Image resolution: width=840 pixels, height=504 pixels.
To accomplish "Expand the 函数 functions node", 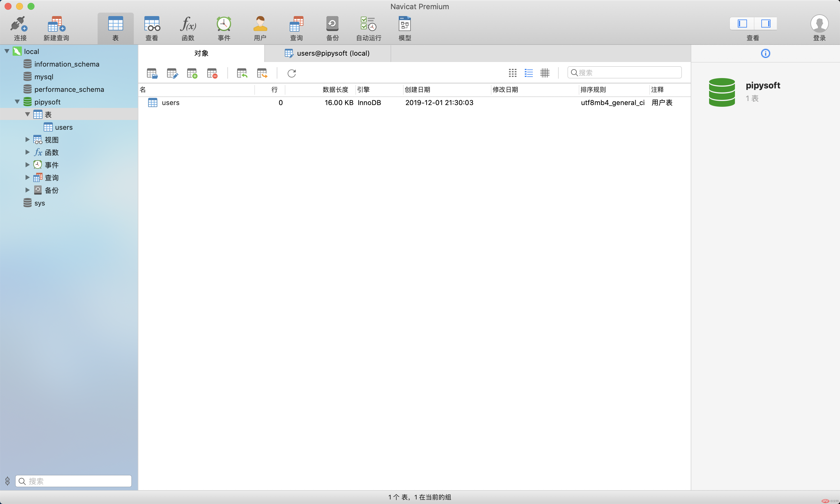I will 28,152.
